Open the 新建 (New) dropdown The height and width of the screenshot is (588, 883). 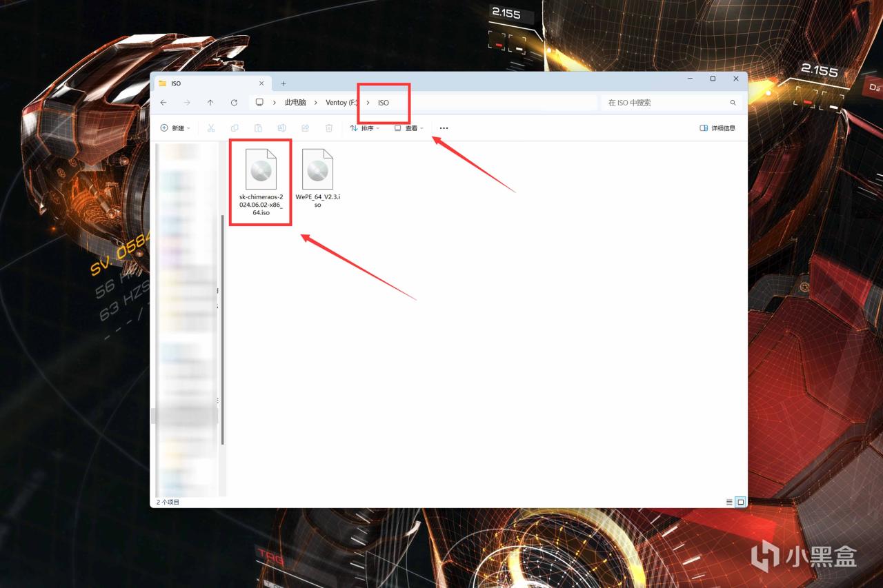[175, 128]
